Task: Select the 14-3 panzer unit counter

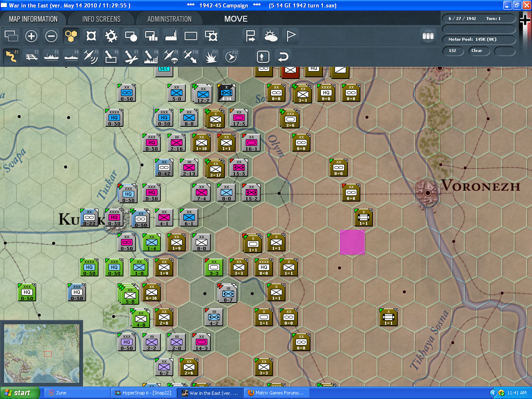Action: point(202,342)
